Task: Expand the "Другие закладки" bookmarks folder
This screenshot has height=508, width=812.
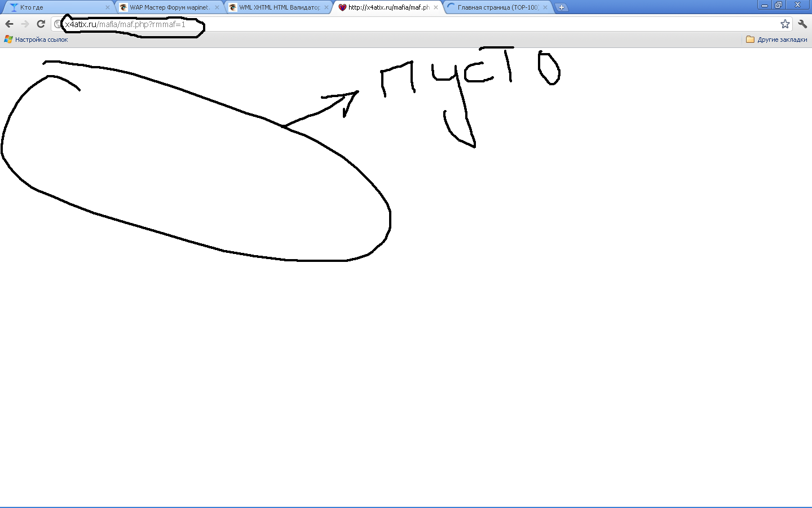Action: [776, 40]
